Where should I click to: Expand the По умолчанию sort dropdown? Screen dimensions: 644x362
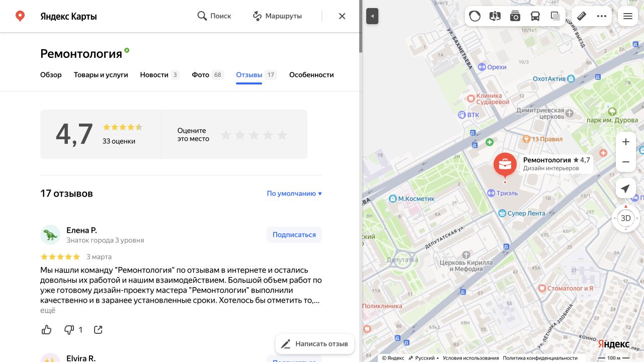[294, 194]
